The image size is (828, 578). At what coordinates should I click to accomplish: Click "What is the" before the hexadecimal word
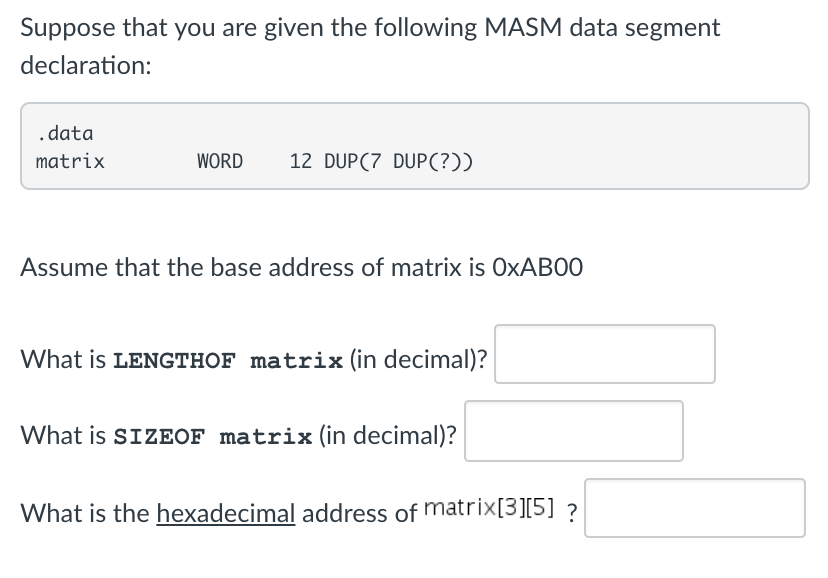(x=85, y=513)
